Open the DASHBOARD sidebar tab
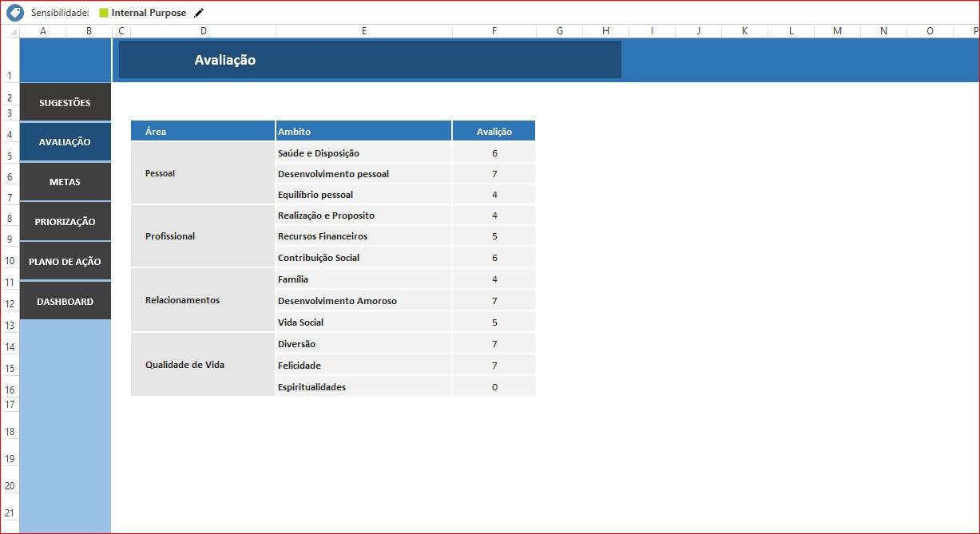The height and width of the screenshot is (534, 980). coord(65,302)
